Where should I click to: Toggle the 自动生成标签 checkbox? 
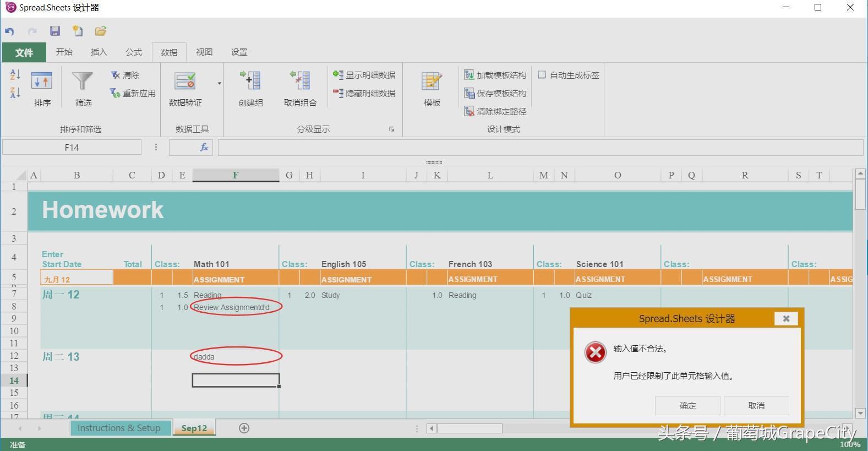click(x=542, y=75)
